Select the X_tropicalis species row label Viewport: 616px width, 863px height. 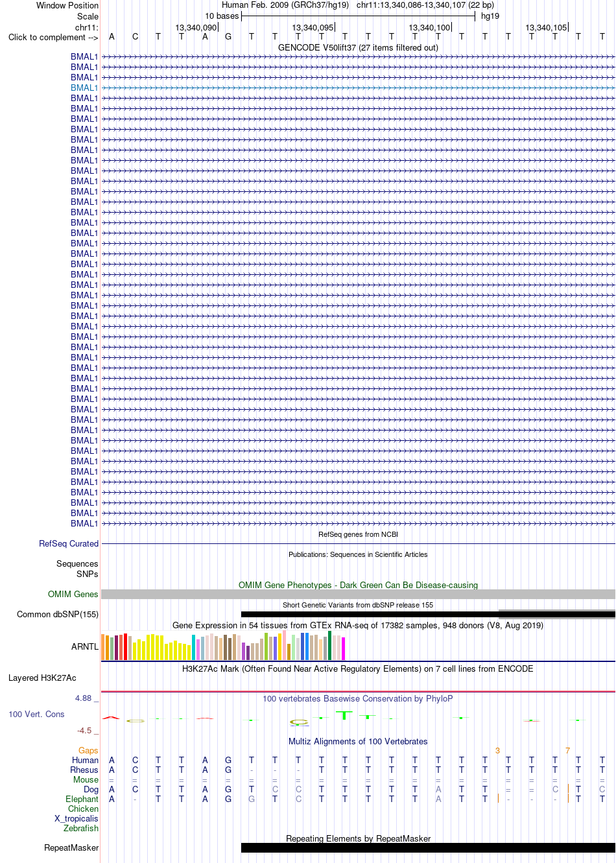tap(77, 818)
